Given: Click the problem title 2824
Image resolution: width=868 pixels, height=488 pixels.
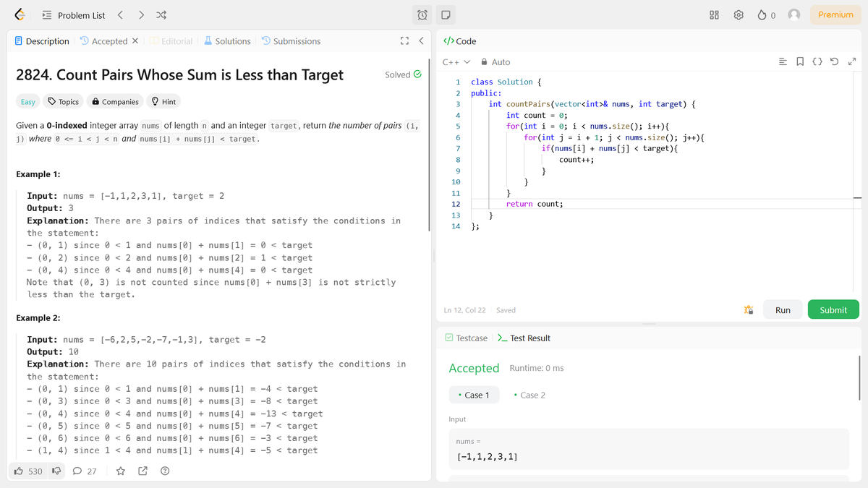Looking at the screenshot, I should pyautogui.click(x=179, y=74).
